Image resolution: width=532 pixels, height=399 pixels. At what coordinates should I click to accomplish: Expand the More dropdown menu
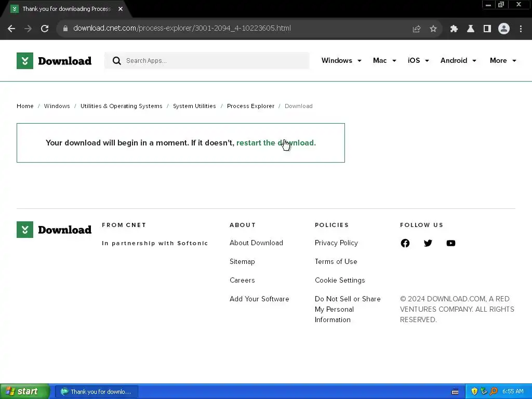click(503, 60)
